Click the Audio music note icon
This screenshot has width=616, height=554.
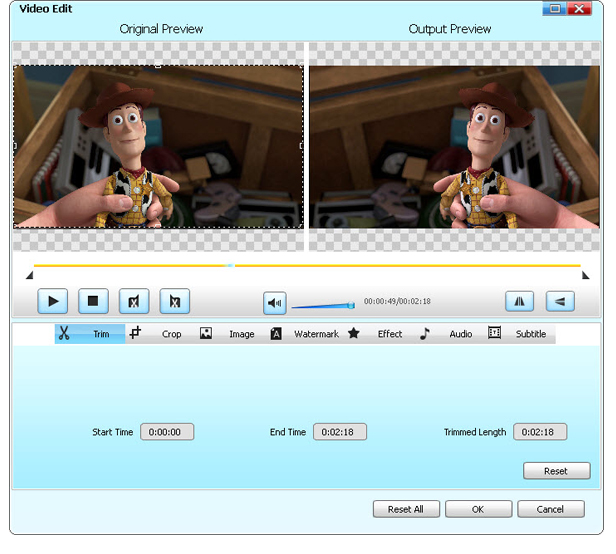(425, 334)
